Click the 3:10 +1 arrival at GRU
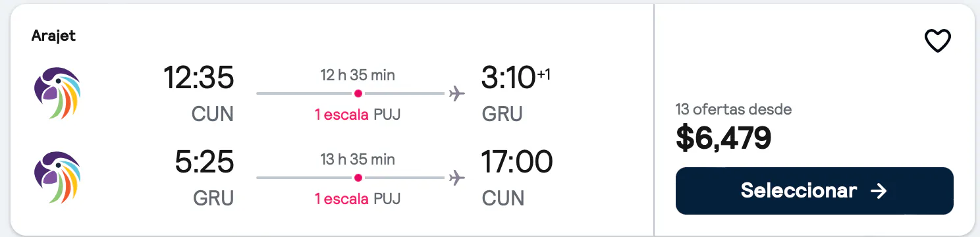This screenshot has height=237, width=980. tap(517, 78)
